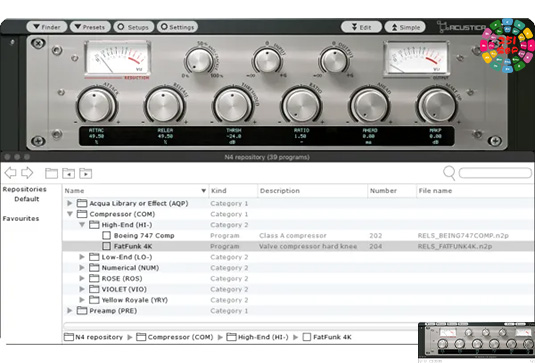Click the Description column header

[x=313, y=191]
